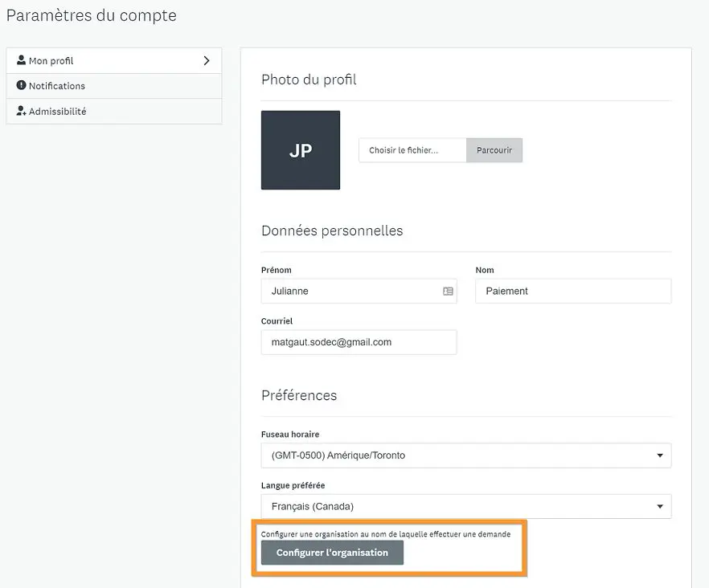Click the Courriel field label
Screen dimensions: 709x588
pyautogui.click(x=277, y=321)
